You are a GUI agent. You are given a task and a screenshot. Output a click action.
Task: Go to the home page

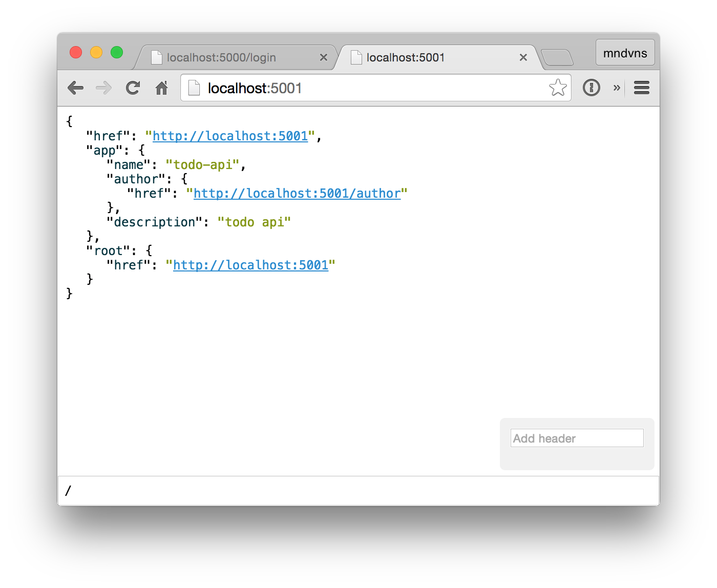[162, 88]
